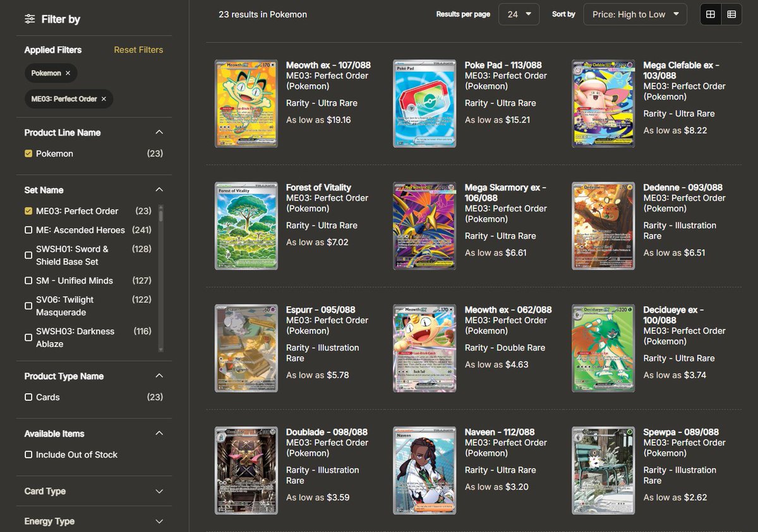The image size is (758, 532).
Task: Click the $19.16 price on Meowth ex
Action: pyautogui.click(x=339, y=120)
